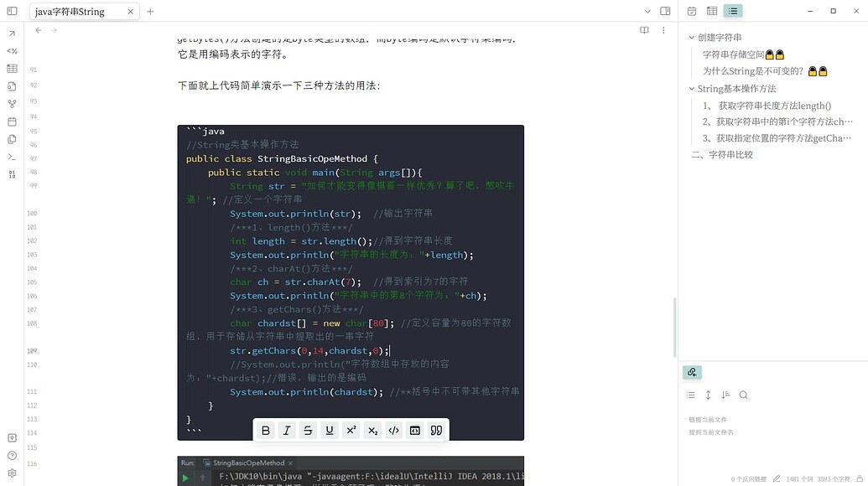Toggle the left sidebar panel icon
This screenshot has height=486, width=868.
pyautogui.click(x=12, y=11)
